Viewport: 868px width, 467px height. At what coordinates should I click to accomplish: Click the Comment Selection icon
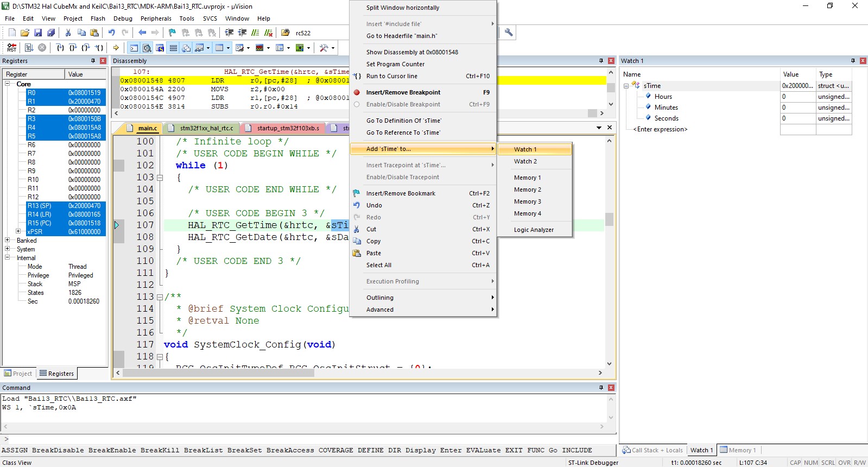click(x=255, y=33)
